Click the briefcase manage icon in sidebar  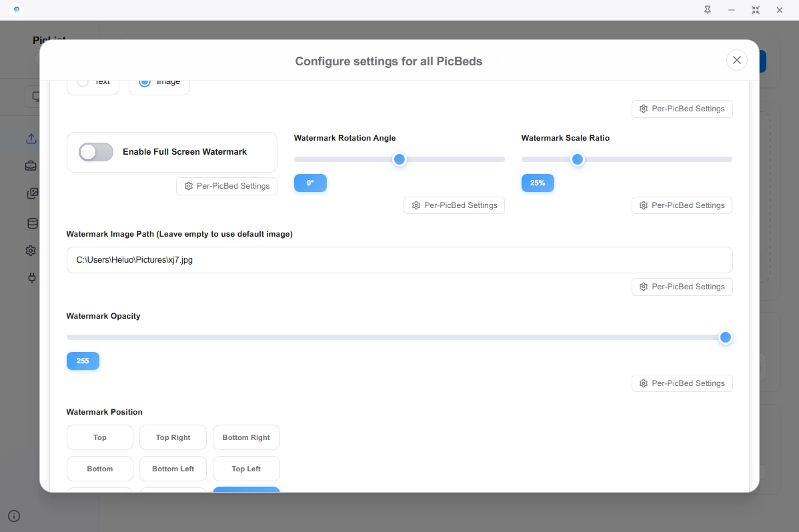coord(31,166)
